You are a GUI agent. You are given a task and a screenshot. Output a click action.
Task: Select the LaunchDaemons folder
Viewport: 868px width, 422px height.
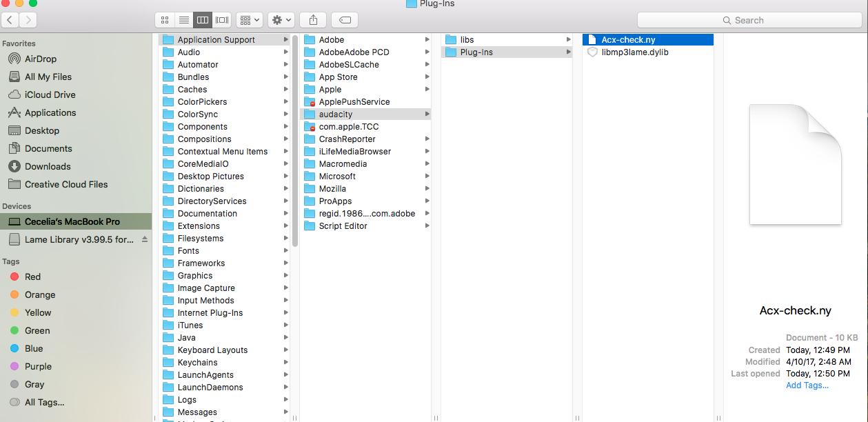(x=224, y=387)
